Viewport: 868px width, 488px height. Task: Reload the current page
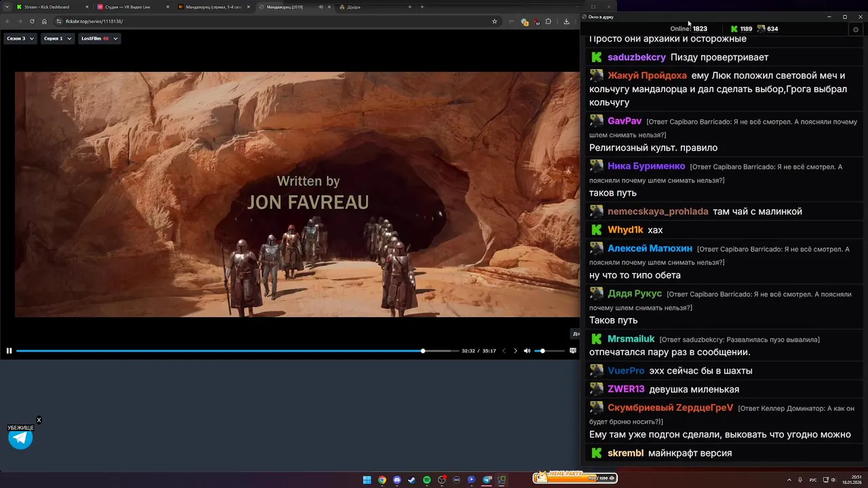pyautogui.click(x=32, y=21)
